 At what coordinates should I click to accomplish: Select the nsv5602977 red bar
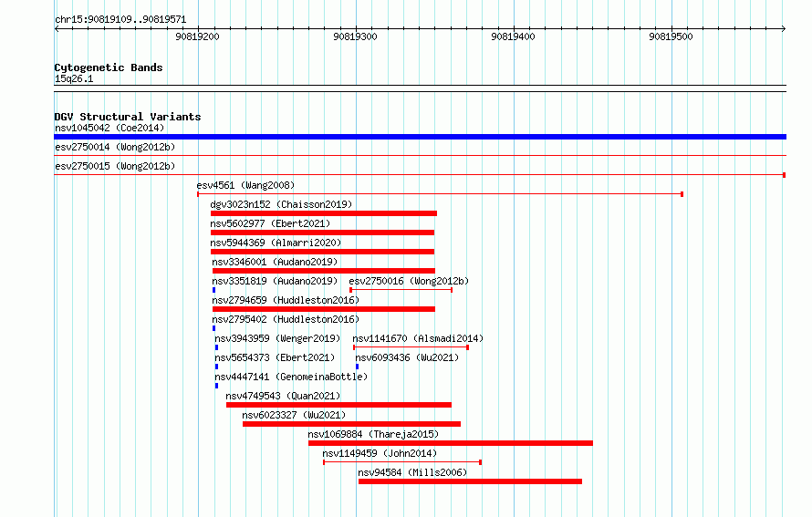(x=322, y=233)
